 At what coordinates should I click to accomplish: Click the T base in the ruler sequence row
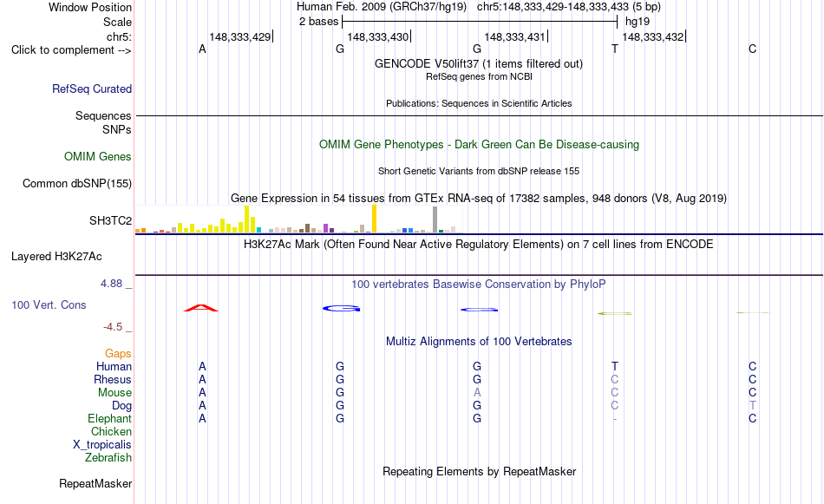[615, 49]
